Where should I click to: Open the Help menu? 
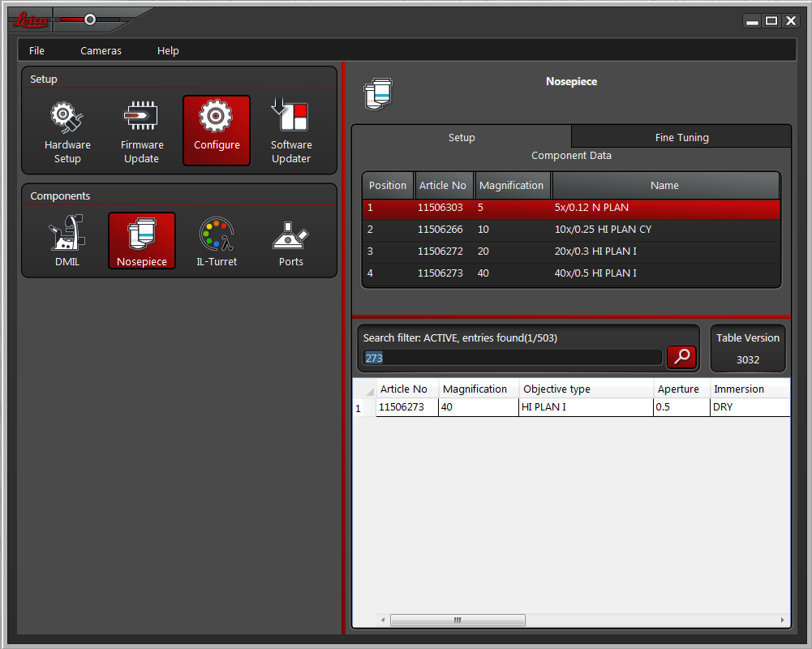click(x=168, y=51)
